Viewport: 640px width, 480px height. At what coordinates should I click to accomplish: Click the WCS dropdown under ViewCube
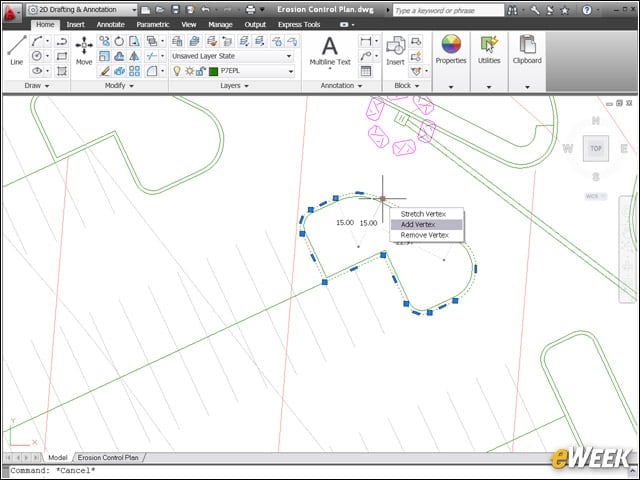pyautogui.click(x=596, y=196)
